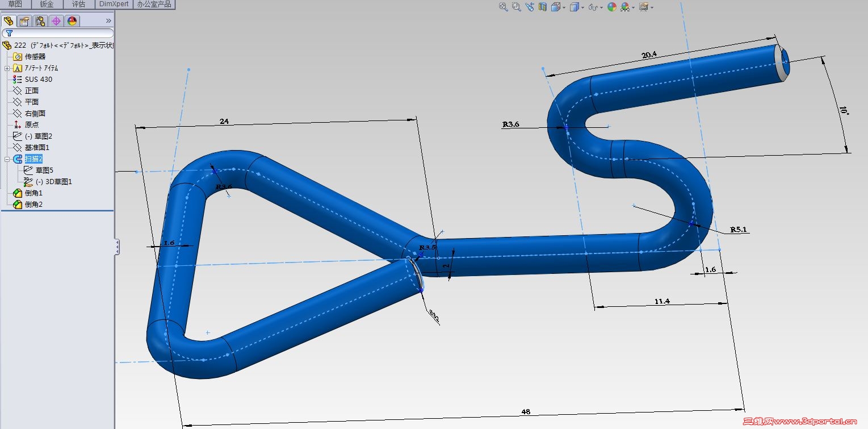
Task: Switch to the 草图 tab
Action: [x=15, y=4]
